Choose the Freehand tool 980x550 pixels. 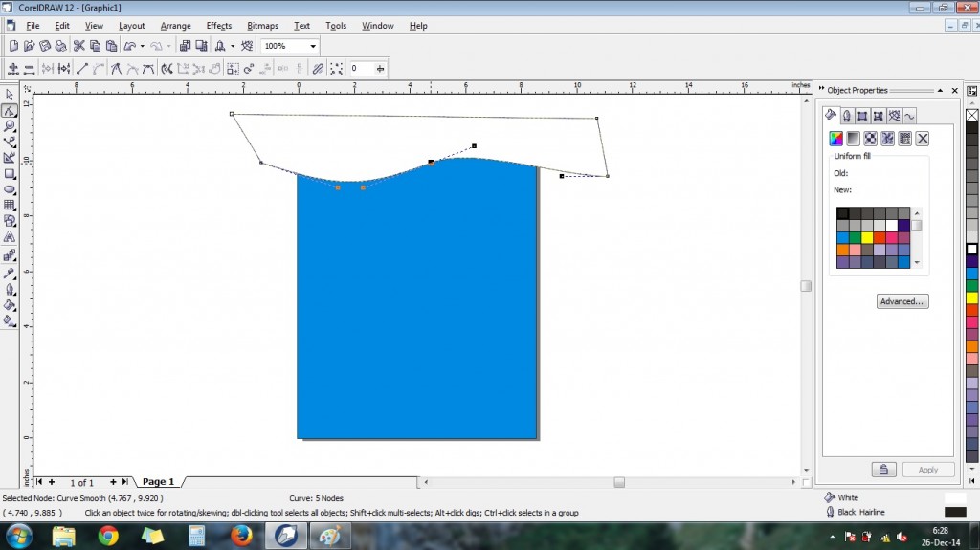(10, 142)
